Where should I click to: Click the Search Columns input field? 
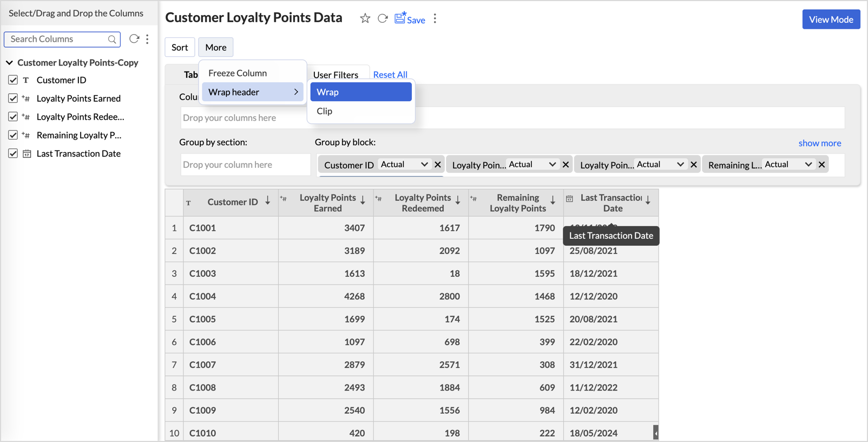point(57,39)
